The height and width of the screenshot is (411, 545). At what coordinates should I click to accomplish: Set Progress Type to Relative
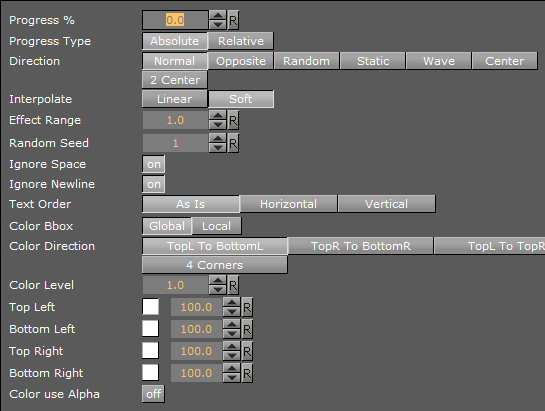pos(241,41)
